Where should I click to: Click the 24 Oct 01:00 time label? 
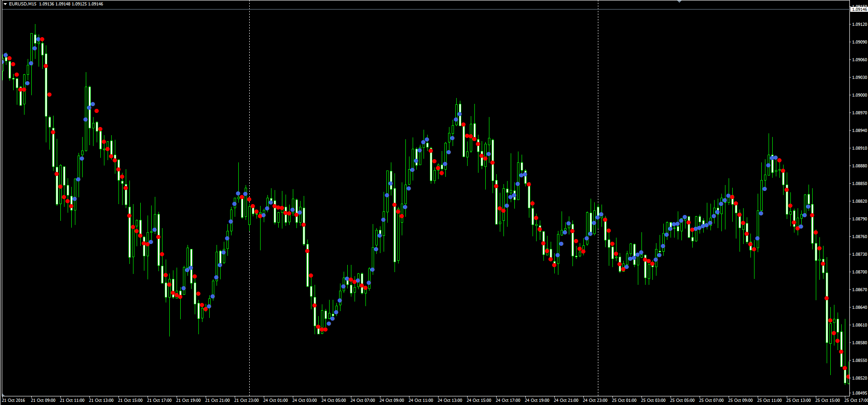click(276, 400)
